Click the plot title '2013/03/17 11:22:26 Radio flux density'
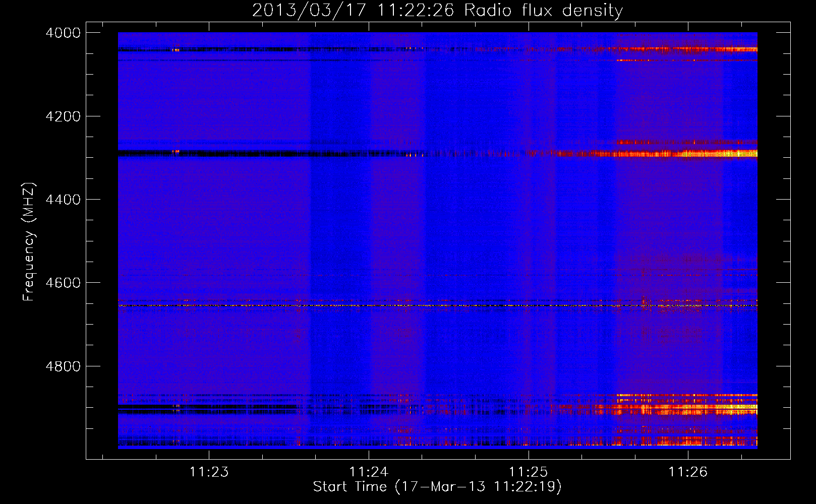 point(438,11)
